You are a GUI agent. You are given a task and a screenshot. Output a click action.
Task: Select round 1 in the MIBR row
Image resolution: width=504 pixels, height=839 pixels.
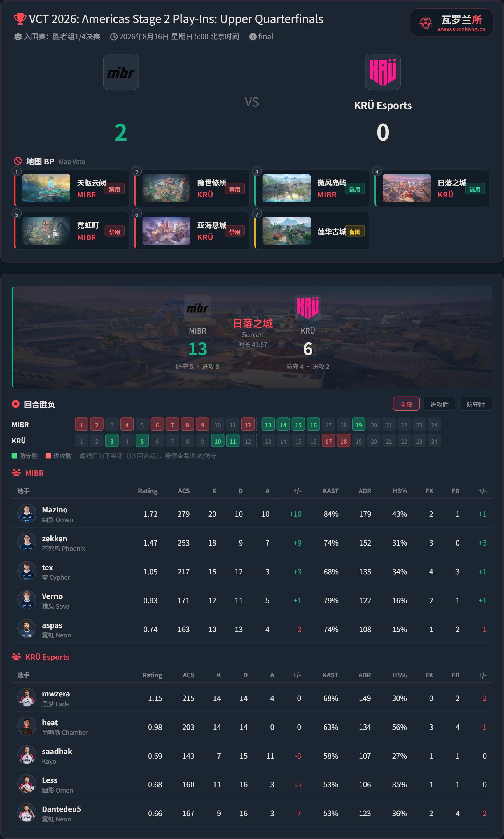tap(81, 425)
